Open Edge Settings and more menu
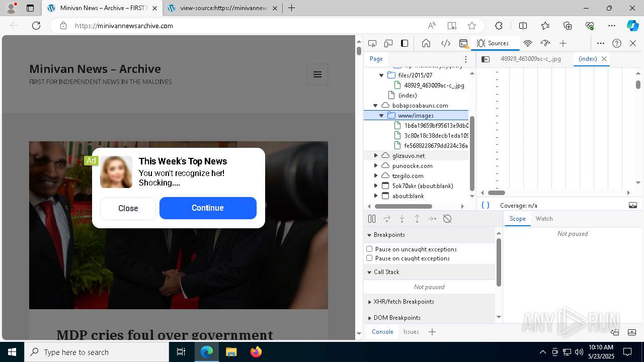This screenshot has width=644, height=362. (612, 26)
